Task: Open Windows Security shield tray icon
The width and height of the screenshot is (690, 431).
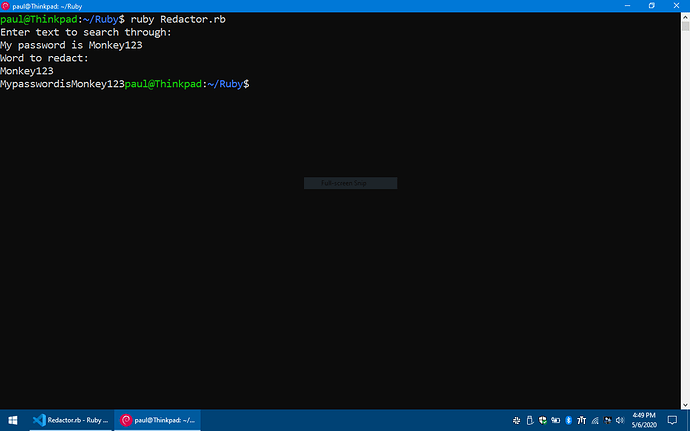Action: point(543,420)
